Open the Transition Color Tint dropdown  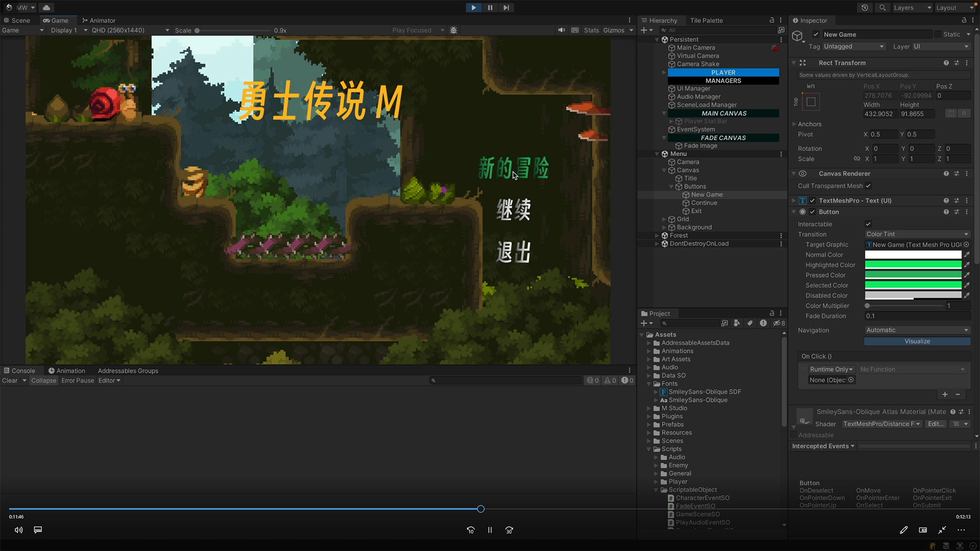(917, 234)
